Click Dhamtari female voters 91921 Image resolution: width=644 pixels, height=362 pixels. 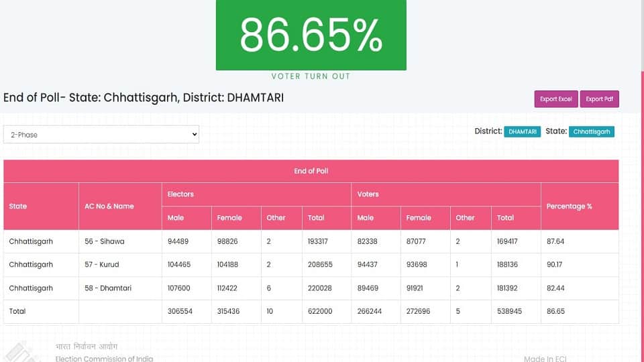pyautogui.click(x=415, y=288)
